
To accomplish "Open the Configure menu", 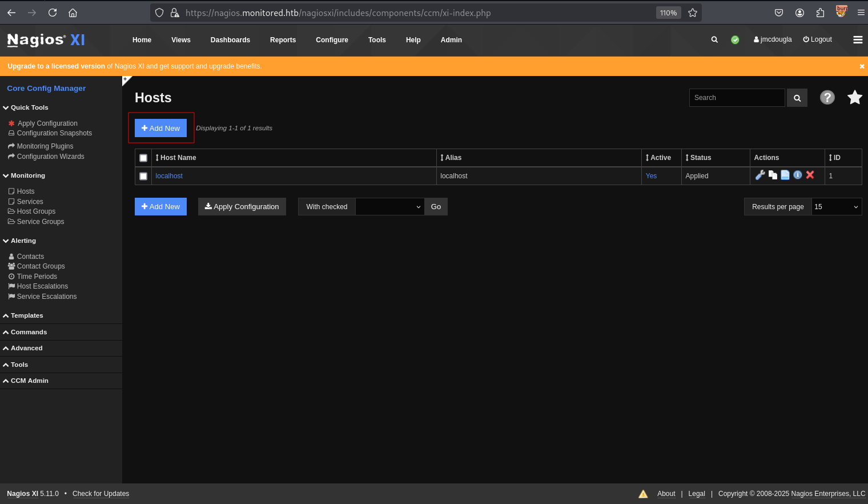I will tap(332, 40).
